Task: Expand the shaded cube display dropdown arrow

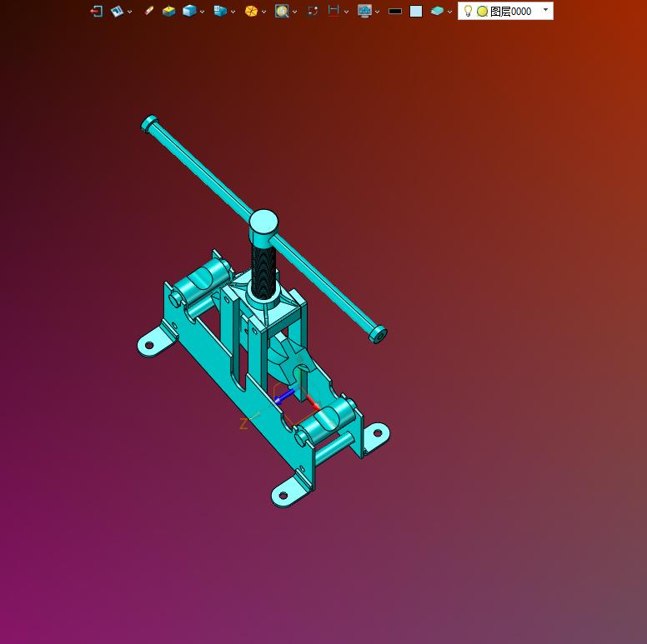Action: [x=202, y=12]
